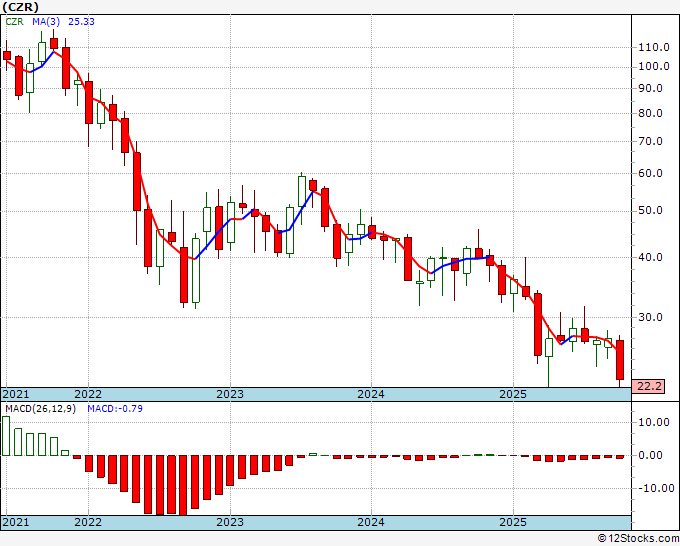Viewport: 680px width, 546px height.
Task: Click the 2024 label on MACD panel axis
Action: (371, 522)
